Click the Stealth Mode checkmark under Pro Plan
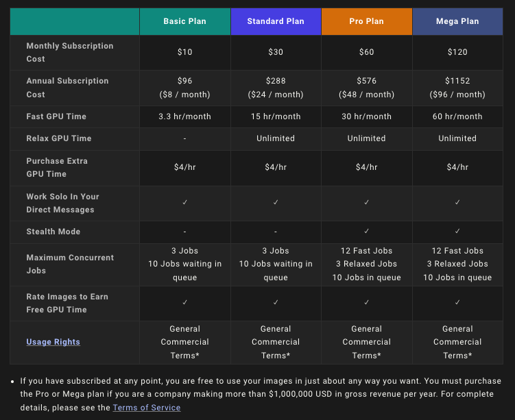The height and width of the screenshot is (420, 515). (x=367, y=232)
